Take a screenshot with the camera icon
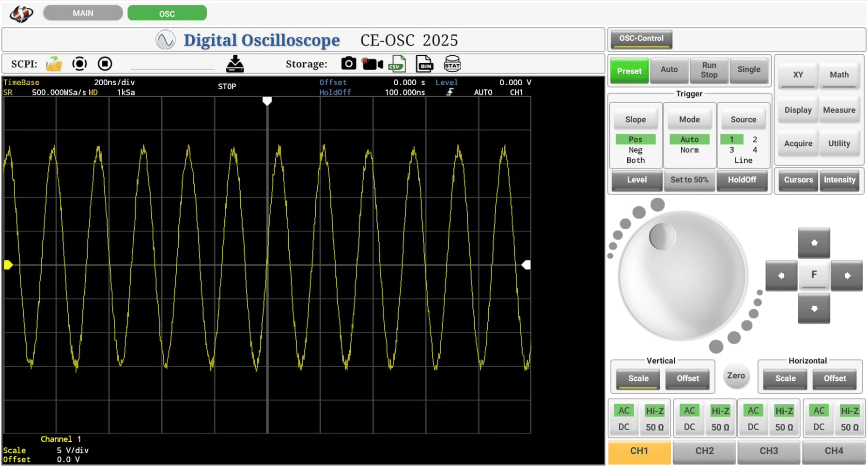The image size is (868, 467). [349, 63]
